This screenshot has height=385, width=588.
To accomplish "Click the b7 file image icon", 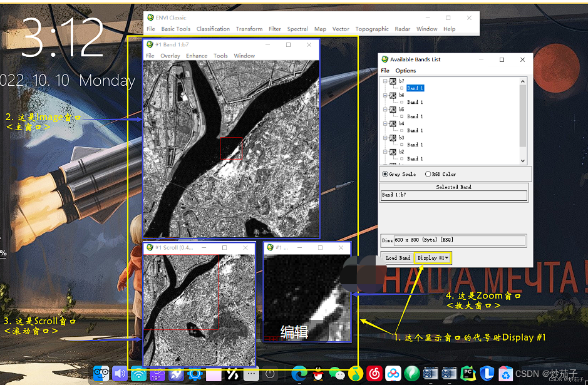I will [x=393, y=81].
